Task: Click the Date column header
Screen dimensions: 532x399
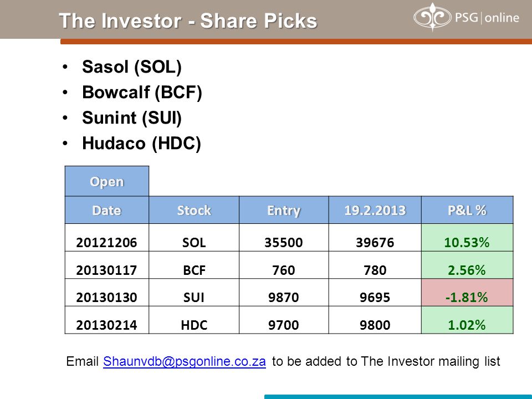Action: pos(107,210)
